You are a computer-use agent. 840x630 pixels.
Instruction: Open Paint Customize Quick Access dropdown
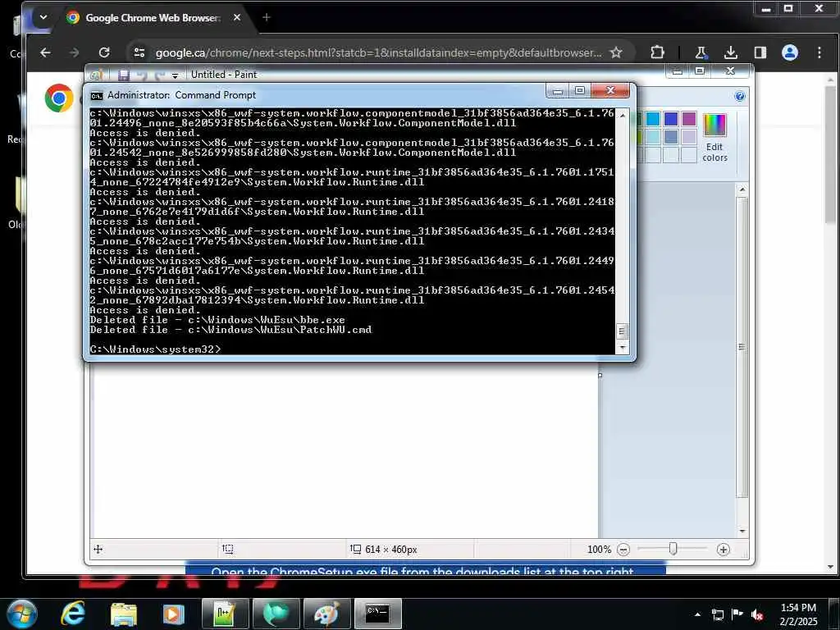tap(175, 75)
